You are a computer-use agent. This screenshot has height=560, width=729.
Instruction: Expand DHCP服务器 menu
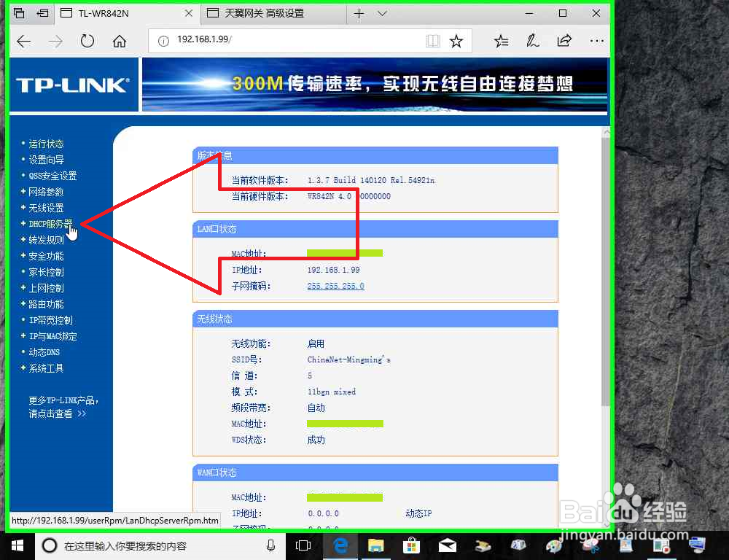point(50,224)
